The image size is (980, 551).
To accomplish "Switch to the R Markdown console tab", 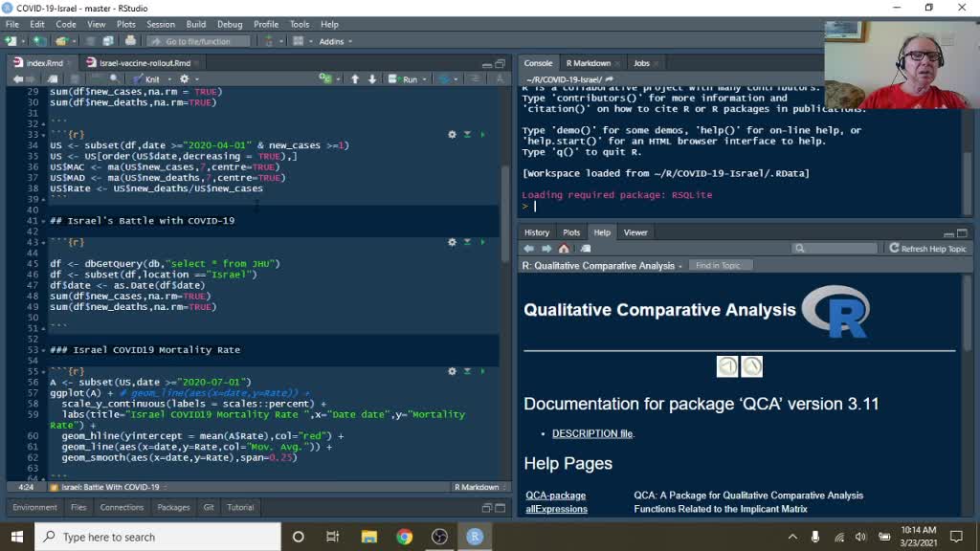I will [589, 63].
